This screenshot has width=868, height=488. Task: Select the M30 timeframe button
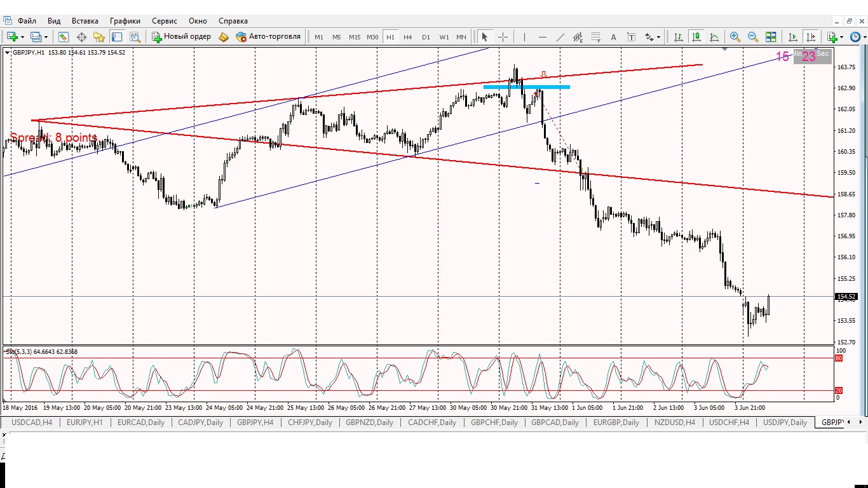(x=372, y=37)
